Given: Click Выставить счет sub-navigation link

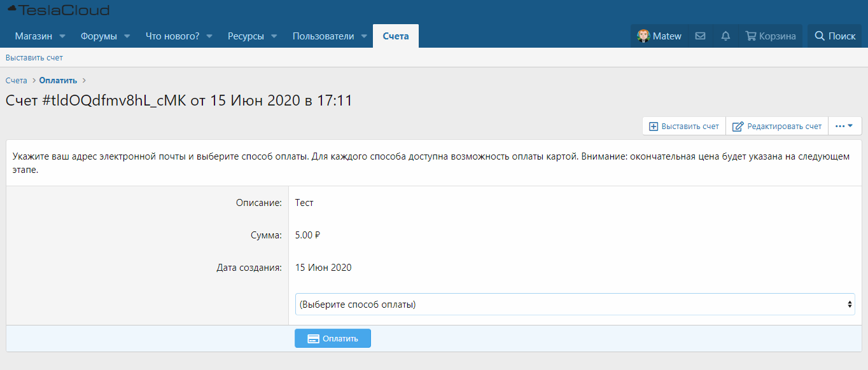Looking at the screenshot, I should pyautogui.click(x=34, y=58).
